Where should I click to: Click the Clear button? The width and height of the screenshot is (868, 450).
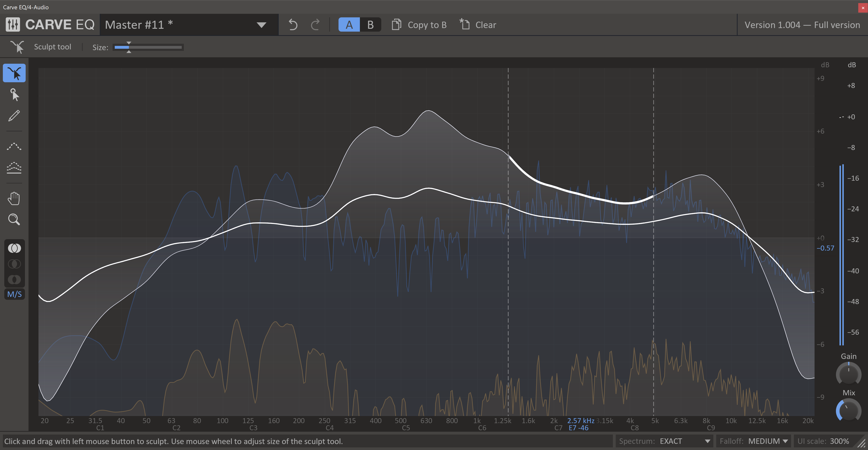click(477, 24)
